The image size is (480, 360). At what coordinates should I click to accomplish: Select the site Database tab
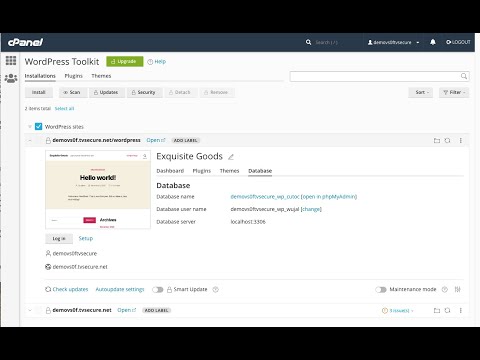tap(260, 171)
